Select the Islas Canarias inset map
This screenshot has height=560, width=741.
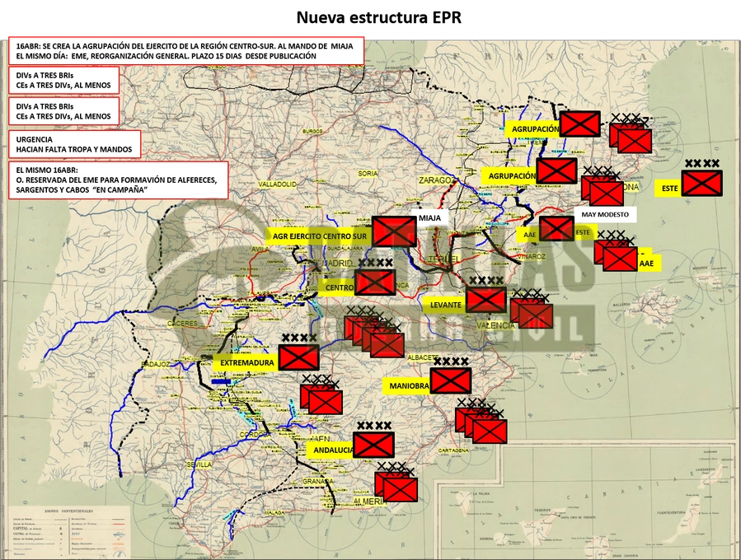pos(586,502)
